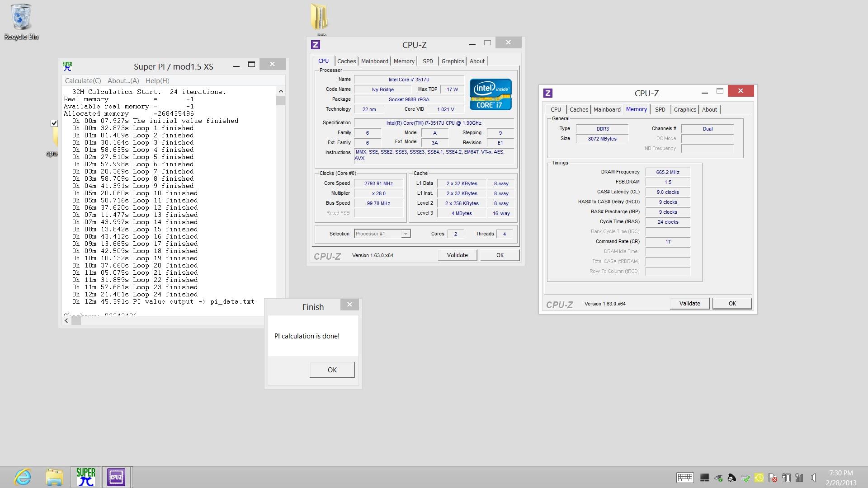Click the FSB:DRAM 1:5 value
Viewport: 868px width, 488px height.
coord(668,182)
